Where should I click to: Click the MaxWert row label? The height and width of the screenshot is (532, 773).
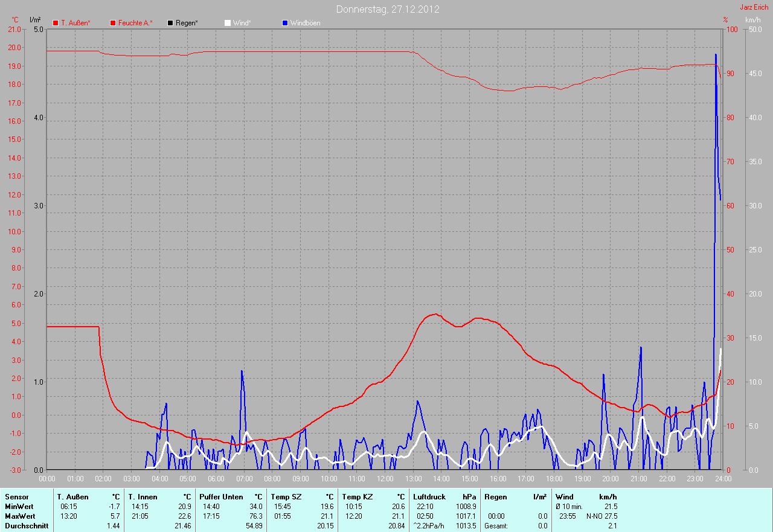coord(19,516)
